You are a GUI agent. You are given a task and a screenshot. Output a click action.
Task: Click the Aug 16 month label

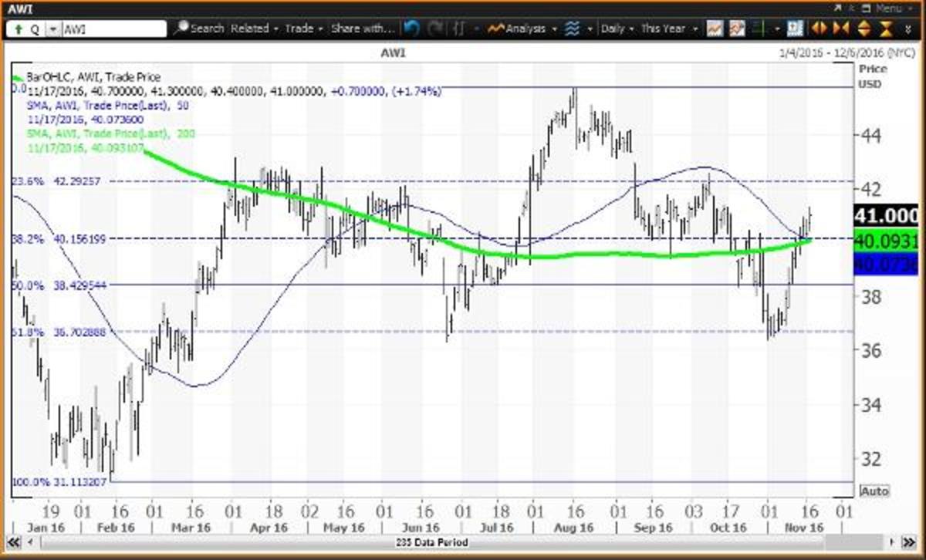tap(575, 528)
